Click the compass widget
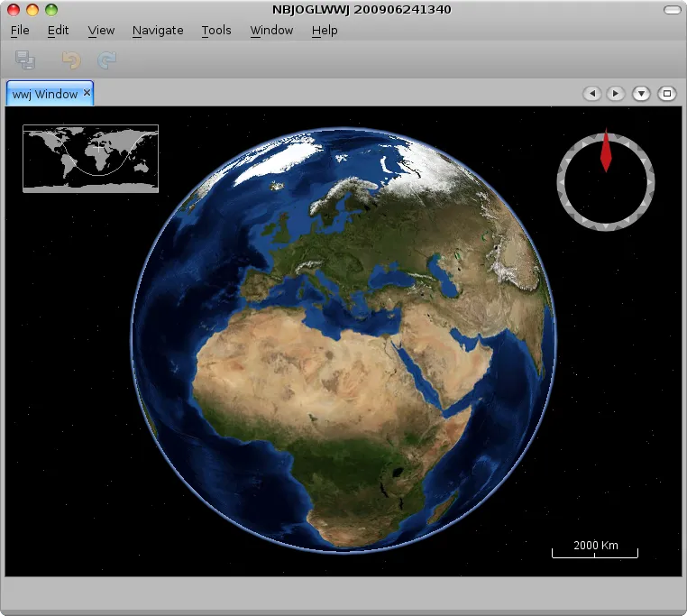 [606, 180]
